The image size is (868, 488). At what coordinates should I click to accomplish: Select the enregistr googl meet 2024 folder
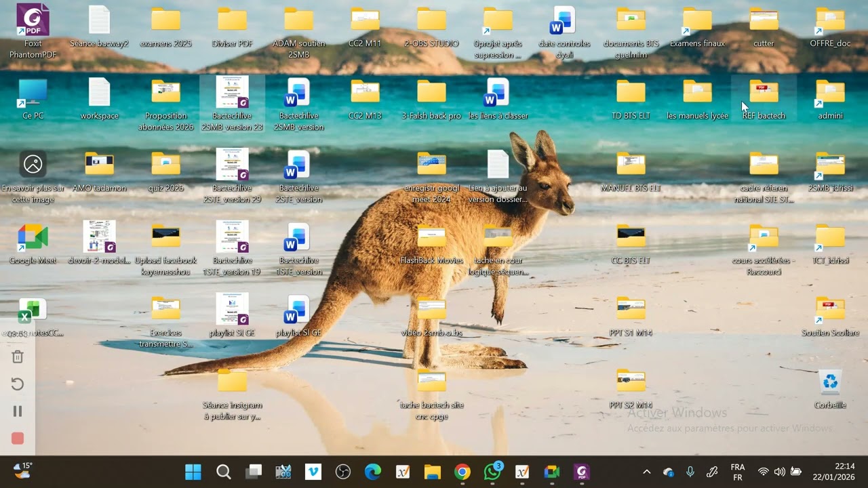pos(431,176)
